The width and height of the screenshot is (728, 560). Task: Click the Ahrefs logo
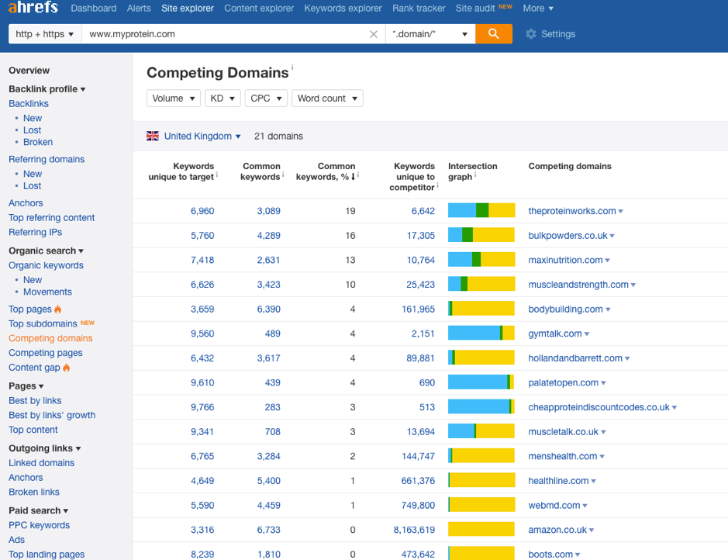click(x=33, y=7)
